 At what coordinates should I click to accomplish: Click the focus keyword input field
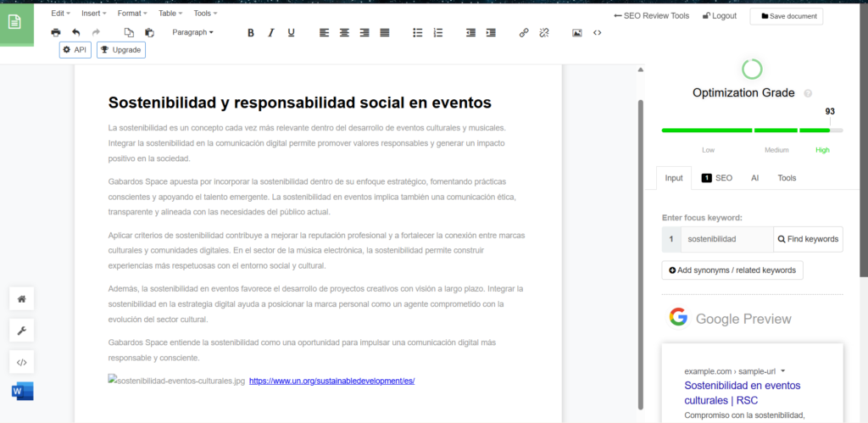tap(726, 239)
